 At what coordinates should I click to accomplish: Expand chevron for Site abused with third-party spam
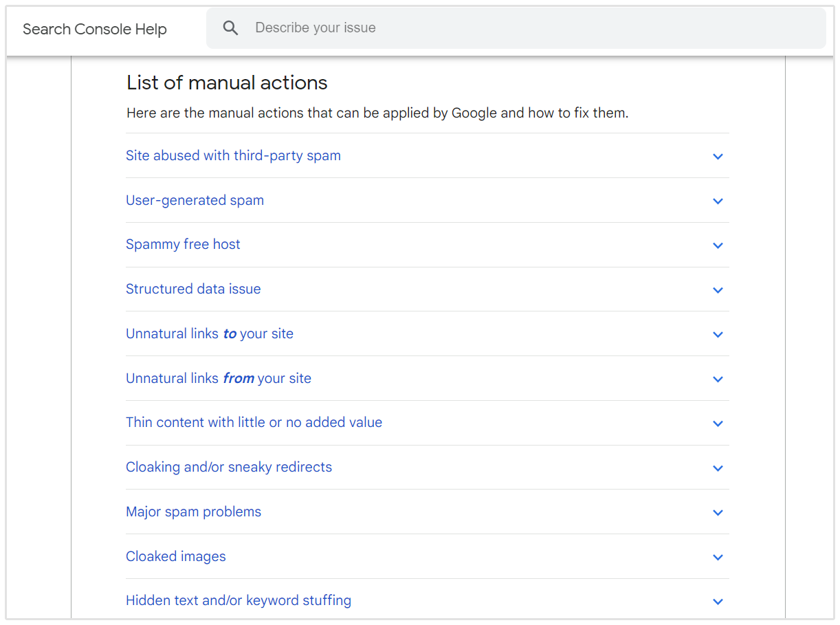click(718, 156)
